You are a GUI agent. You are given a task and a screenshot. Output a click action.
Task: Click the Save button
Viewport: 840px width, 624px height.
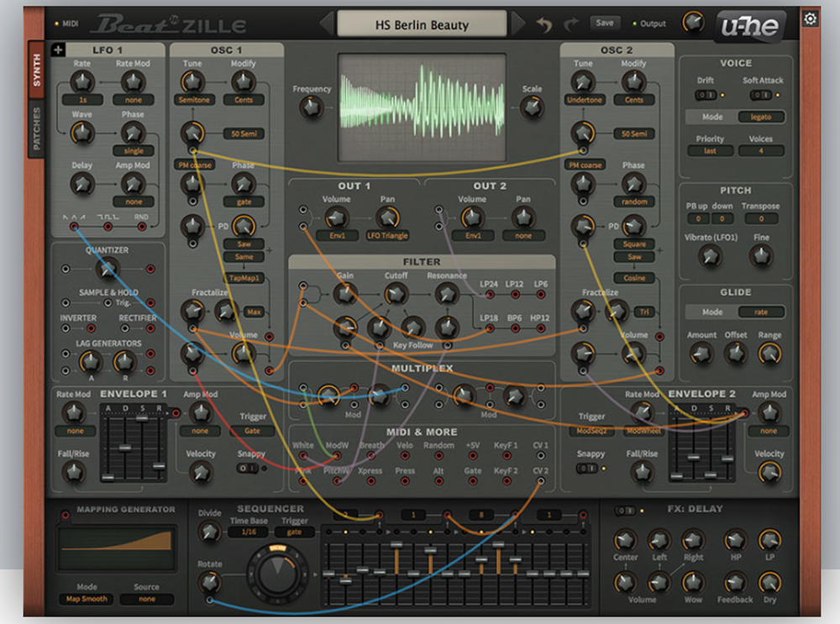[x=604, y=23]
